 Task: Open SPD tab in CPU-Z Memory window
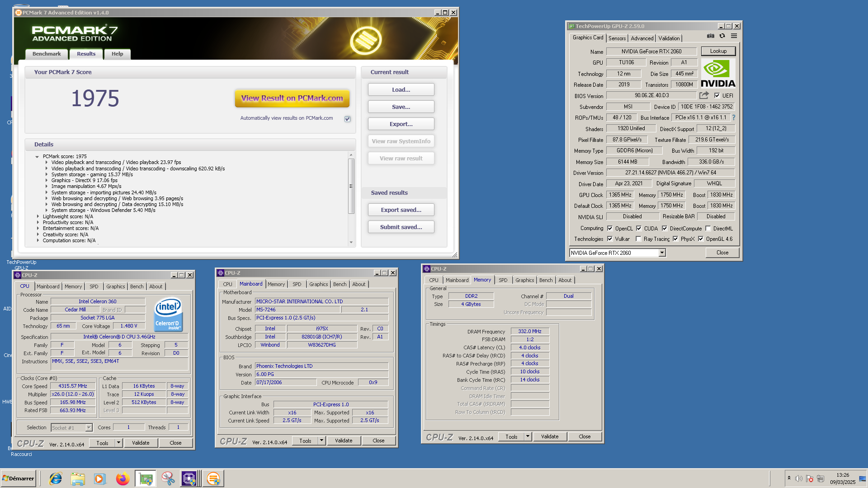coord(503,280)
